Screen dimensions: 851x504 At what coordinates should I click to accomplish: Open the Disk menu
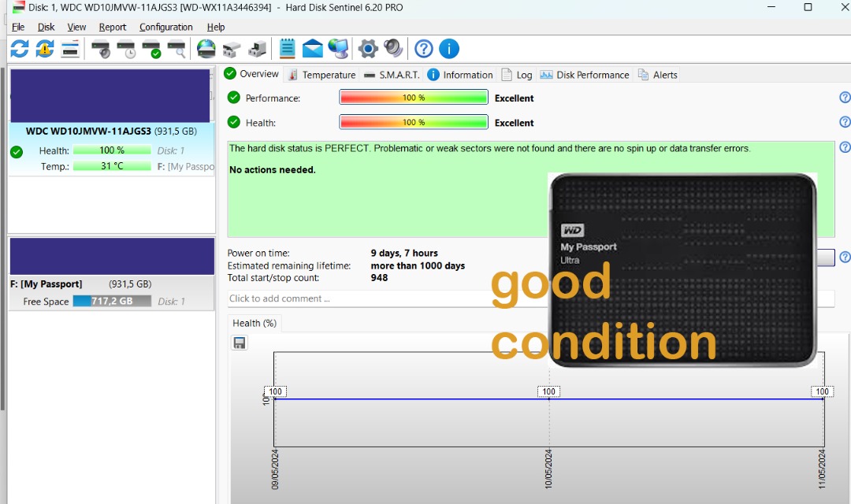(46, 27)
